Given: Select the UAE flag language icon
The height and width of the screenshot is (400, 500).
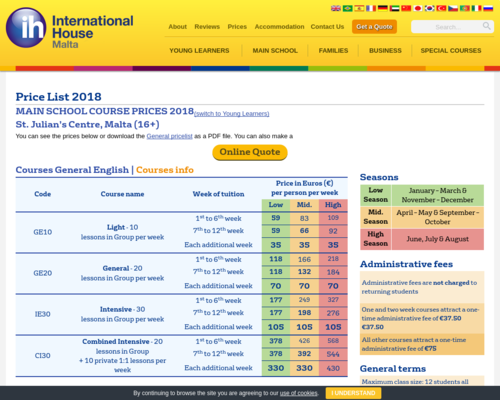Looking at the screenshot, I should [x=394, y=8].
